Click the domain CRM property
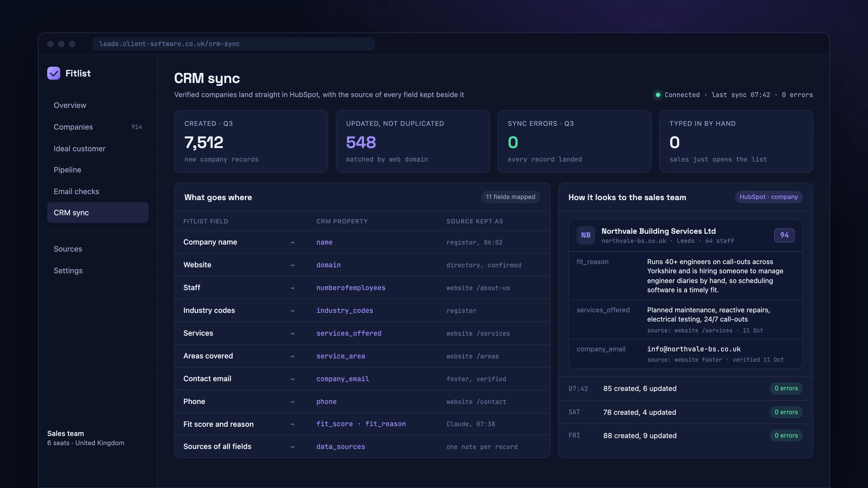Image resolution: width=868 pixels, height=488 pixels. [x=328, y=265]
